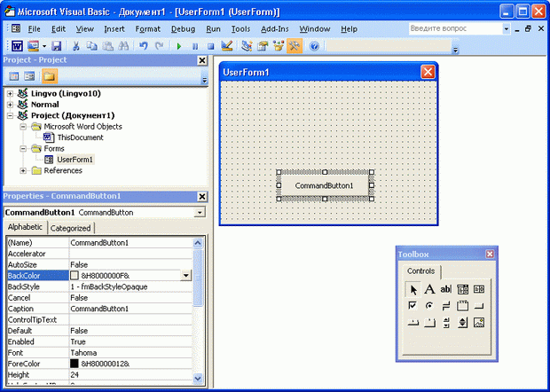Select the OptionButton tool in Toolbox
Image resolution: width=550 pixels, height=392 pixels.
click(x=429, y=306)
